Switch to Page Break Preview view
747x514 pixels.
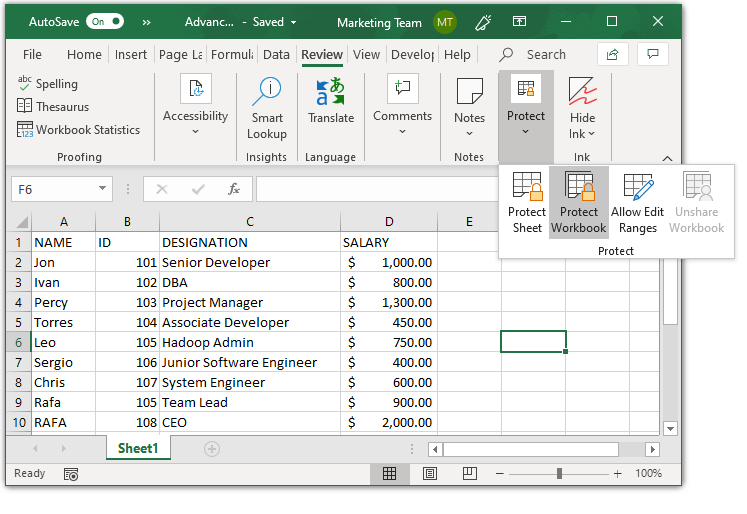coord(468,473)
